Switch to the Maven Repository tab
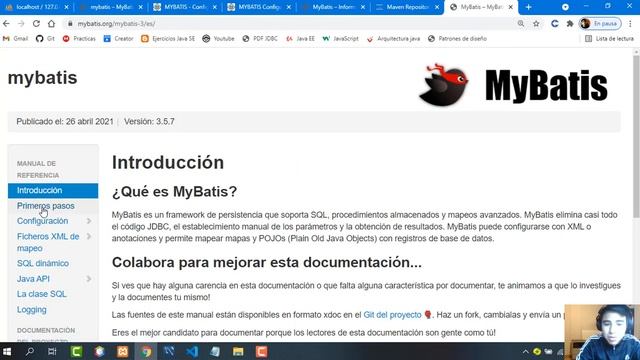Image resolution: width=640 pixels, height=360 pixels. coord(407,7)
